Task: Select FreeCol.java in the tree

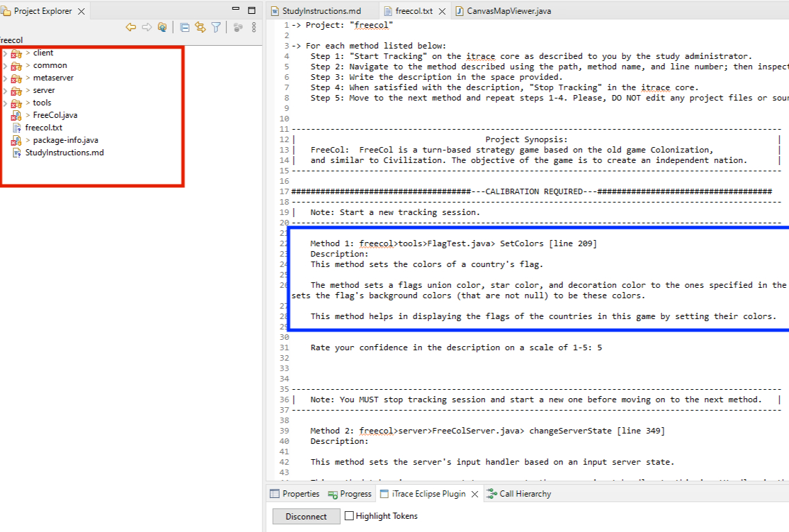Action: [x=56, y=115]
